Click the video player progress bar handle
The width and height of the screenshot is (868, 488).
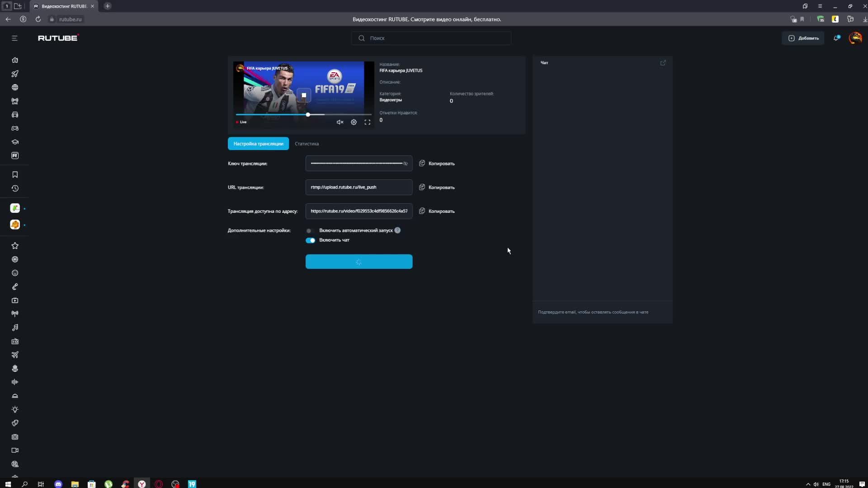(x=308, y=115)
